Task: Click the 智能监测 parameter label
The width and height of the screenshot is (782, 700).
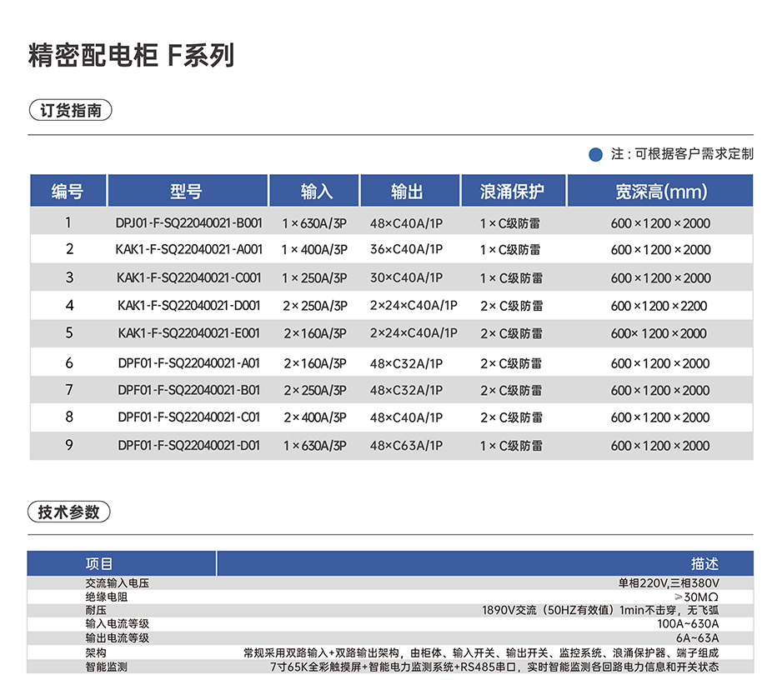Action: pyautogui.click(x=106, y=667)
